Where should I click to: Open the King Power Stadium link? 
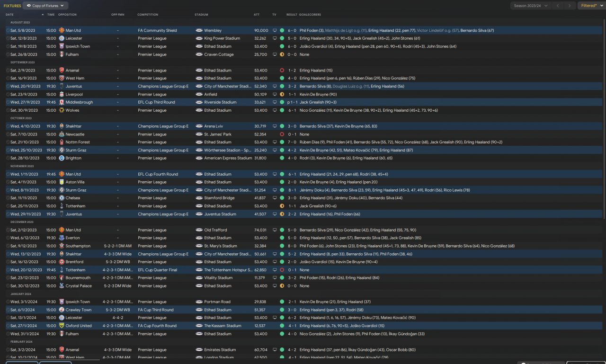[222, 38]
